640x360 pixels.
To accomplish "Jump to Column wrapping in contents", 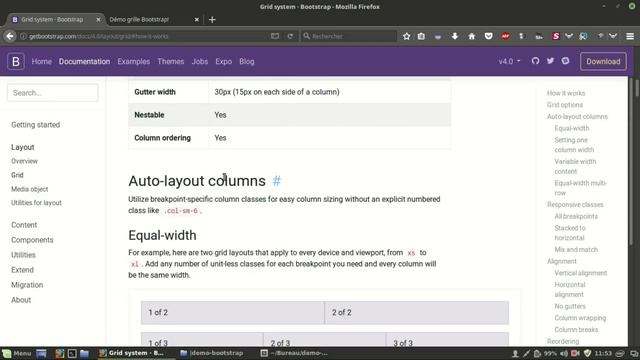I will 580,318.
